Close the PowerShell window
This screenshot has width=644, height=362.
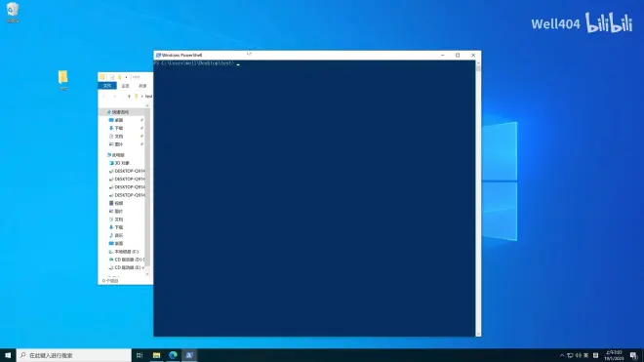pos(473,55)
